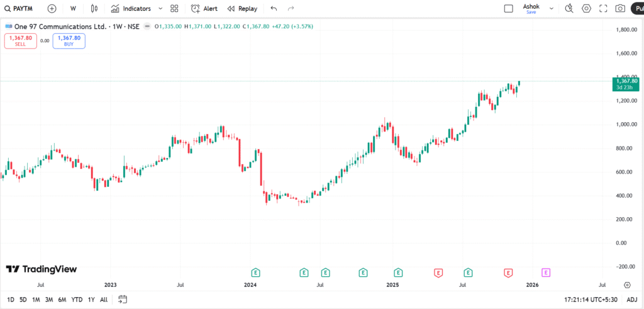Select the 1Y date range

(x=91, y=300)
